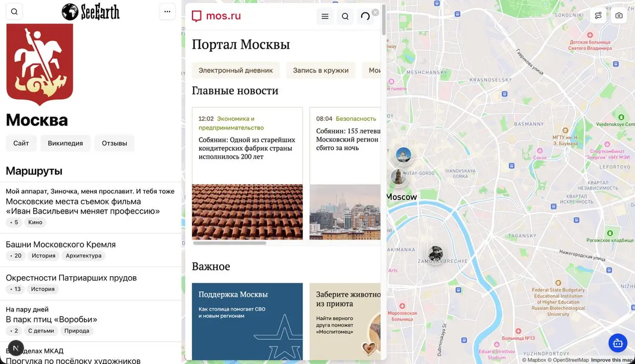This screenshot has height=364, width=635.
Task: Select the Запись в кружки chip
Action: [x=320, y=70]
